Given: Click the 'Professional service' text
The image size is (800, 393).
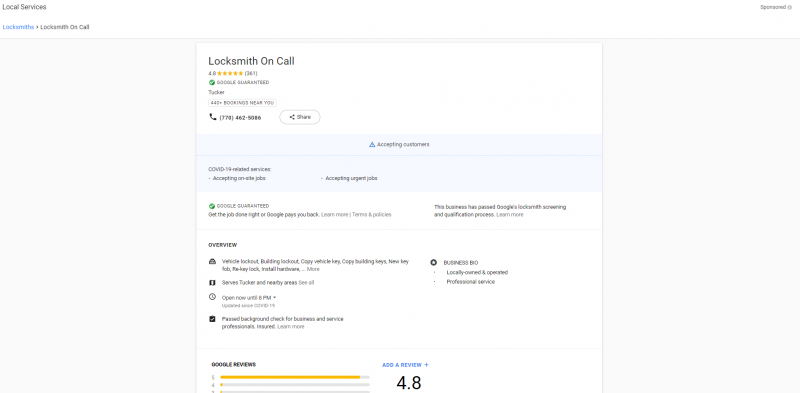Looking at the screenshot, I should (470, 282).
